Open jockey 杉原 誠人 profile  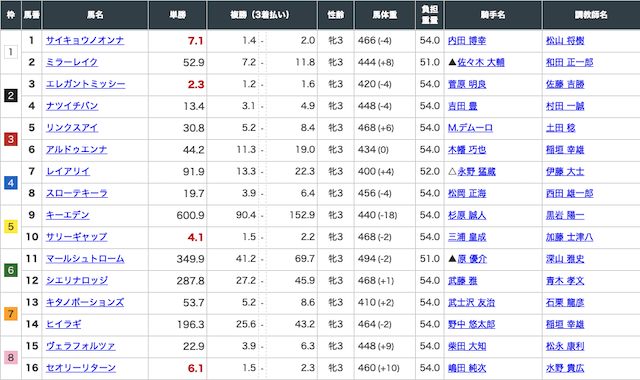click(467, 215)
